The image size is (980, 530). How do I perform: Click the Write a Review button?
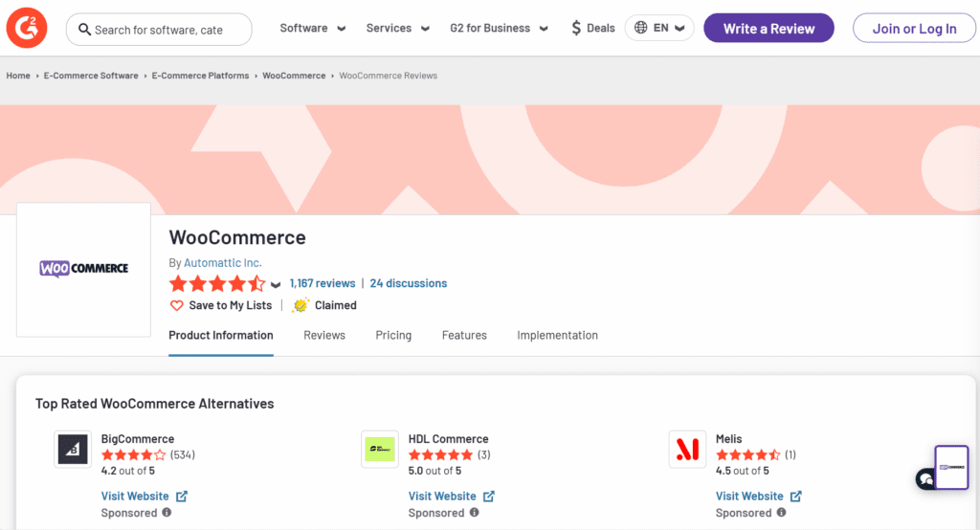point(768,28)
